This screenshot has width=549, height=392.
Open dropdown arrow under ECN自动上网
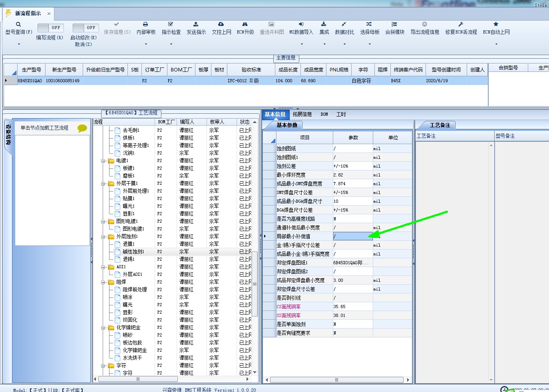(x=496, y=44)
